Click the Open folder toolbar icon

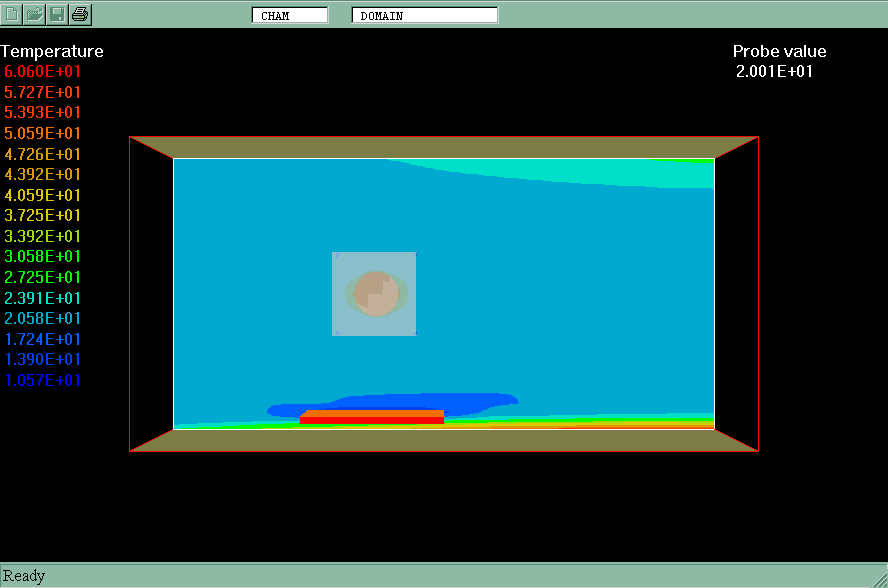[x=35, y=14]
